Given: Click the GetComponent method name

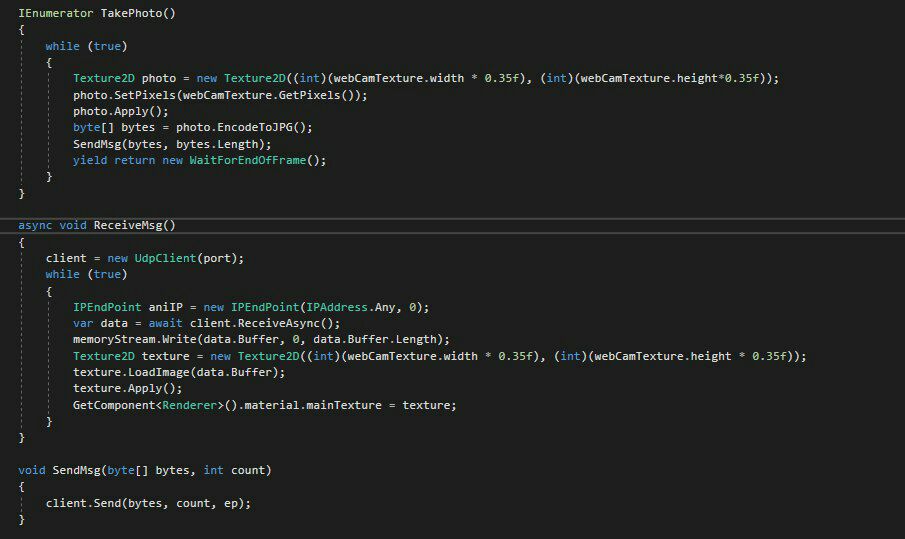Looking at the screenshot, I should coord(114,405).
